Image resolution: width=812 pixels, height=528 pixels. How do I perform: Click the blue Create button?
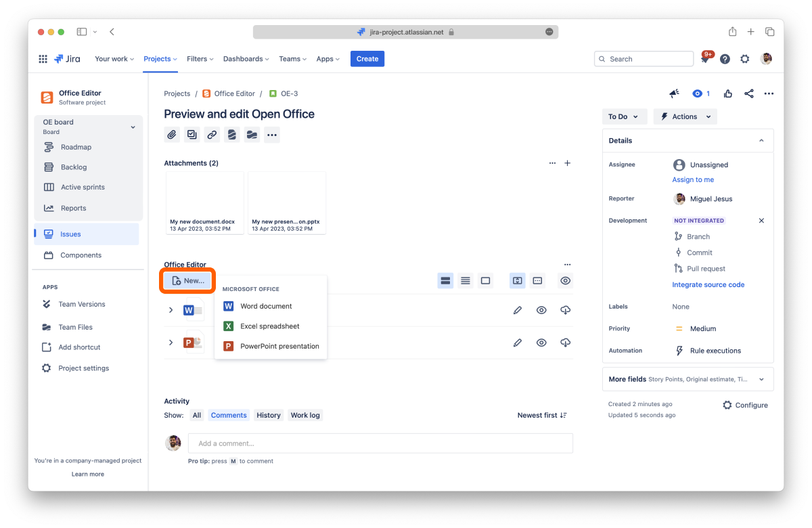[x=367, y=59]
